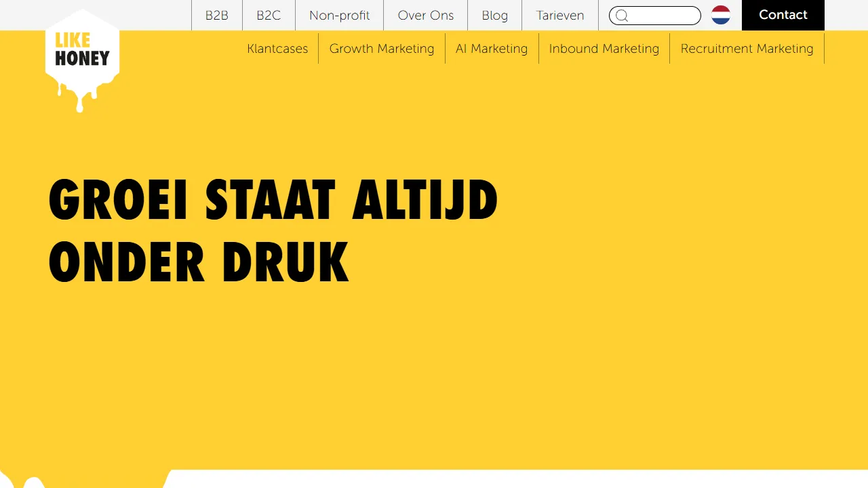868x488 pixels.
Task: Click the Dutch flag language icon
Action: click(721, 15)
